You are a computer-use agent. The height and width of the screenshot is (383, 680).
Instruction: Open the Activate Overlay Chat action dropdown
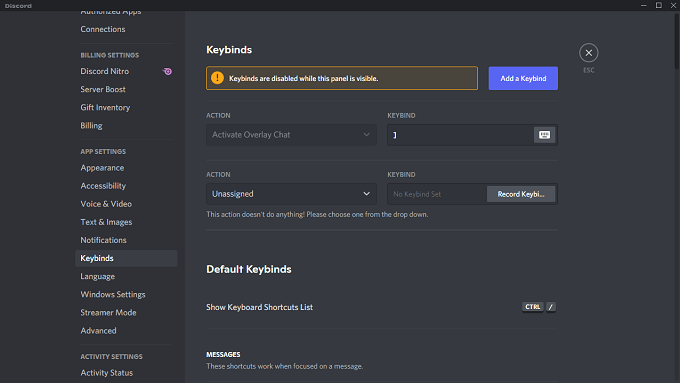pos(291,135)
